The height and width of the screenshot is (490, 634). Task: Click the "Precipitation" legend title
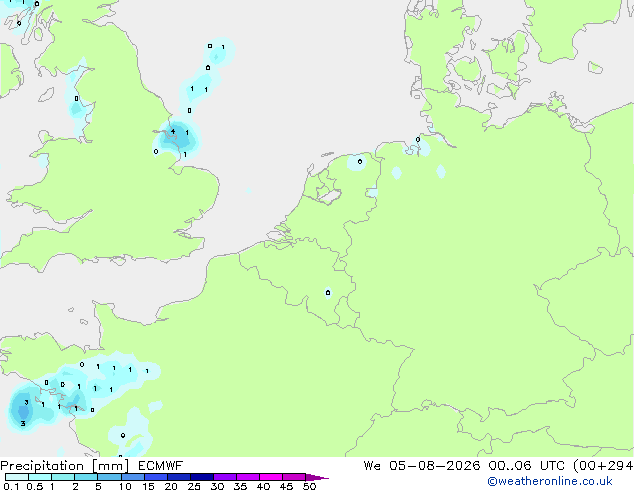click(42, 466)
